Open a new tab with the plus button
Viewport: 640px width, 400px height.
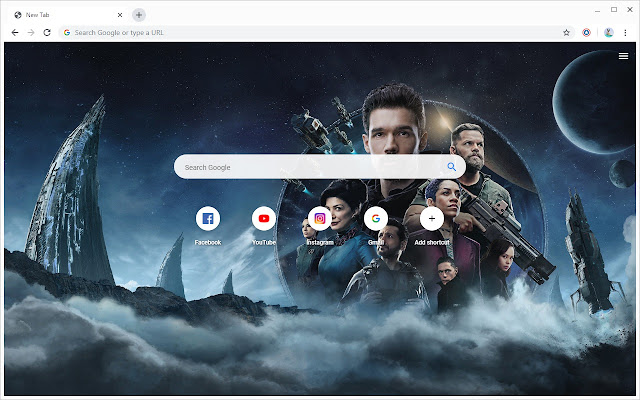(x=139, y=15)
